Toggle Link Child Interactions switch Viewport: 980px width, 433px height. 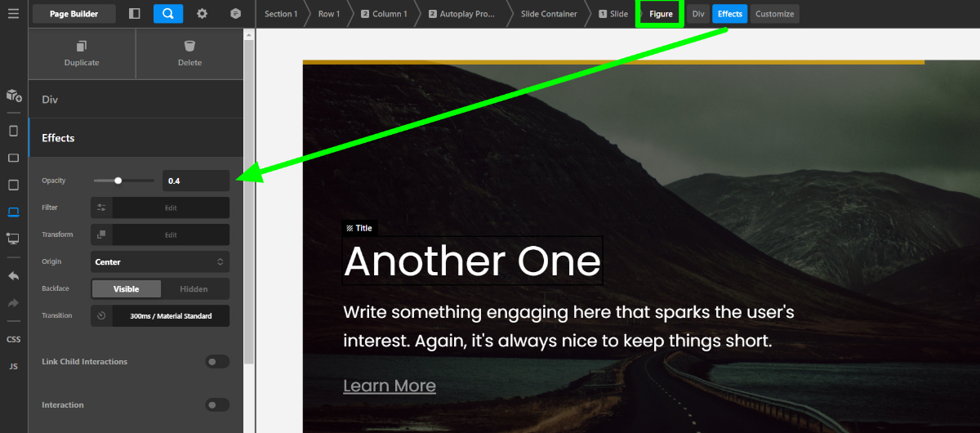pos(217,361)
